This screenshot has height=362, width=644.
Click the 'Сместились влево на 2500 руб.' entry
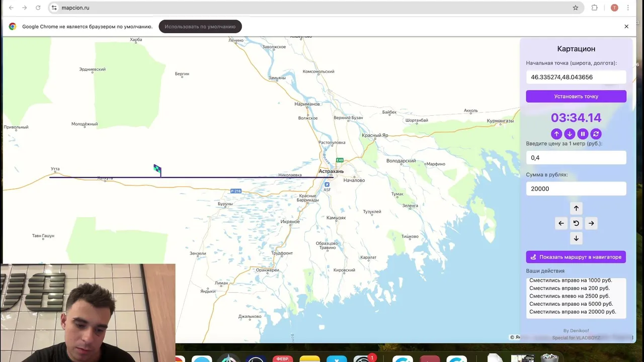click(569, 296)
